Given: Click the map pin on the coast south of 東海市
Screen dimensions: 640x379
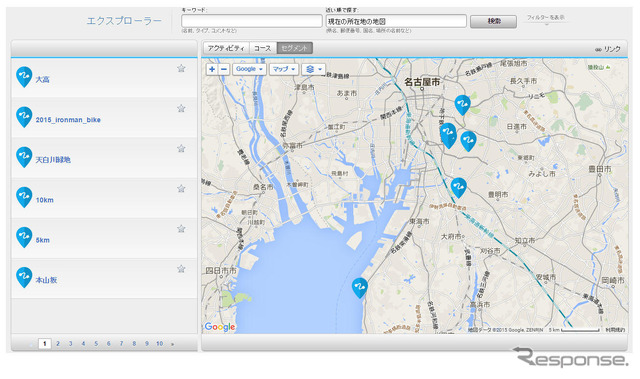Looking at the screenshot, I should [x=360, y=288].
